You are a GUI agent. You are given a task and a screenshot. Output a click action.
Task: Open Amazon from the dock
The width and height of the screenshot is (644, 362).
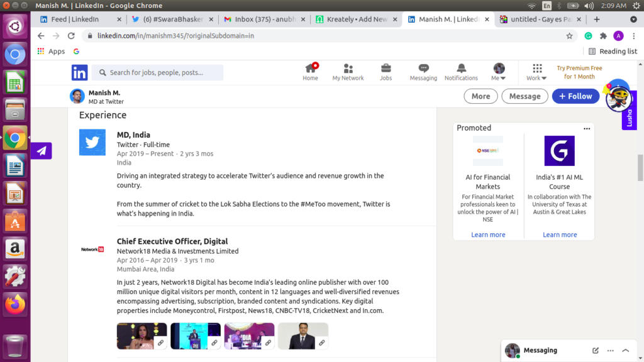tap(15, 249)
